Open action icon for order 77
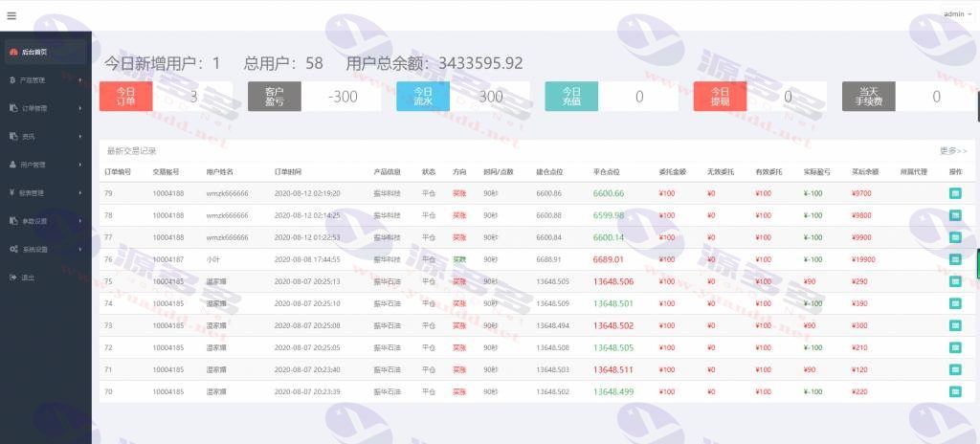Screen dimensions: 980x444 955,237
